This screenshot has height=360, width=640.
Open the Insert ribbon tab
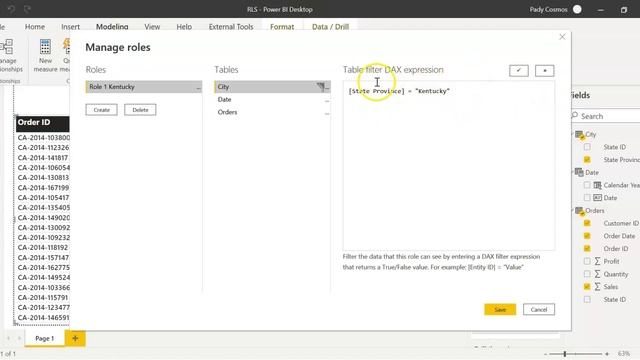pos(70,27)
